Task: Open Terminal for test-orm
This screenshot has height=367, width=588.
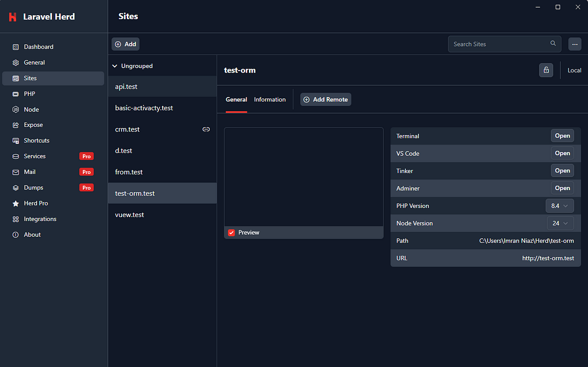Action: click(x=562, y=136)
